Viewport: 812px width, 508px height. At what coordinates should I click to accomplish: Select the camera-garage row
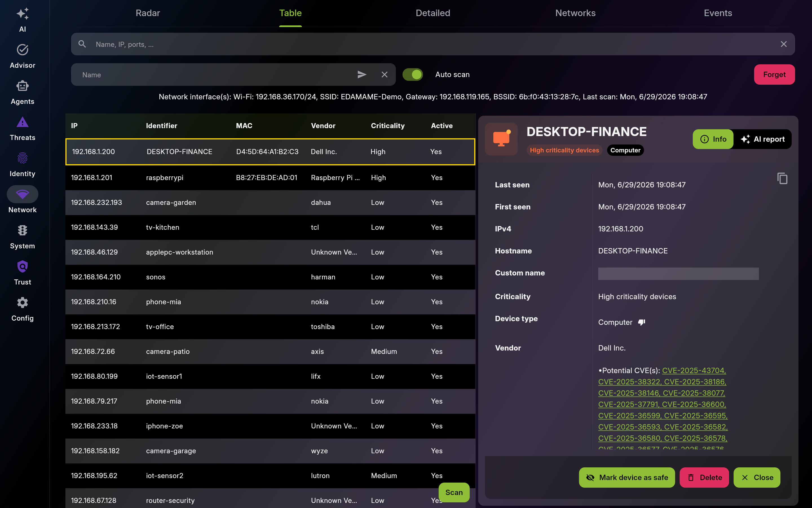pos(270,451)
